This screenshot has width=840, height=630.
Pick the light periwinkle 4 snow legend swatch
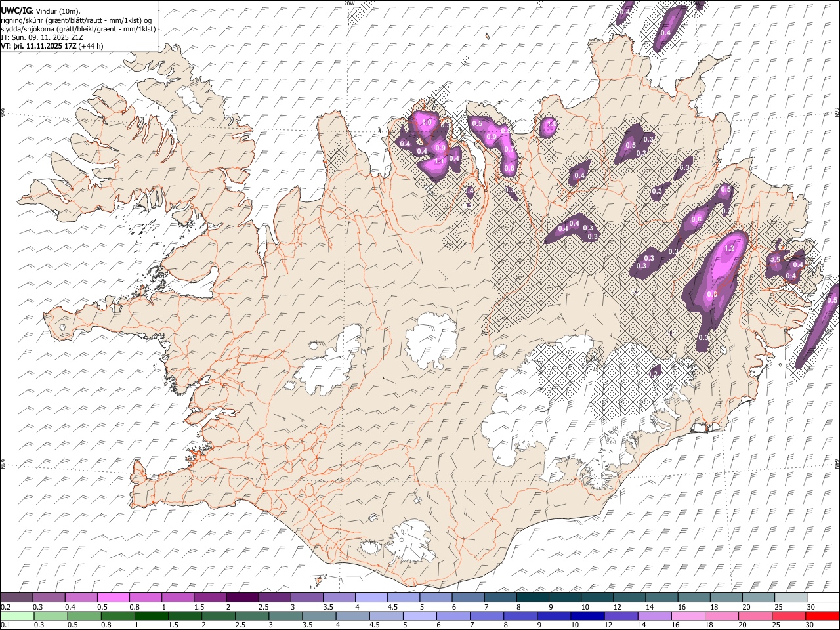click(371, 597)
